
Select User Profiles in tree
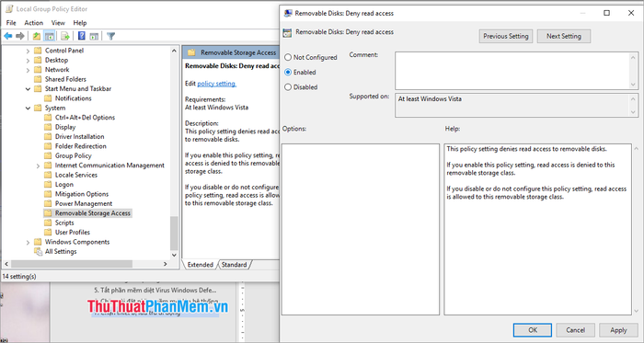click(x=73, y=233)
